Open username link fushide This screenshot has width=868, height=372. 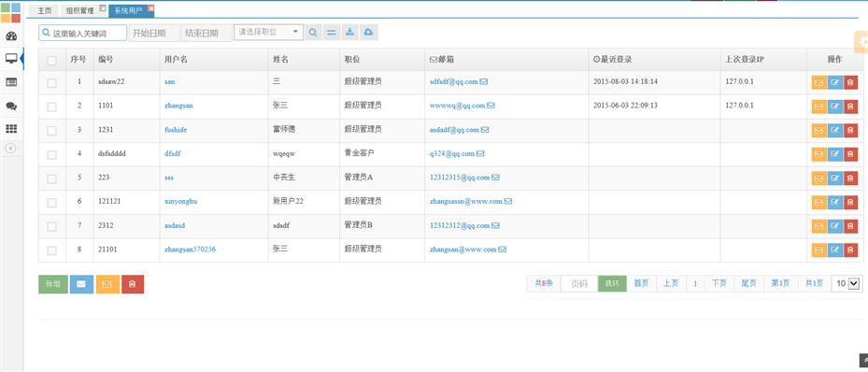tap(176, 130)
